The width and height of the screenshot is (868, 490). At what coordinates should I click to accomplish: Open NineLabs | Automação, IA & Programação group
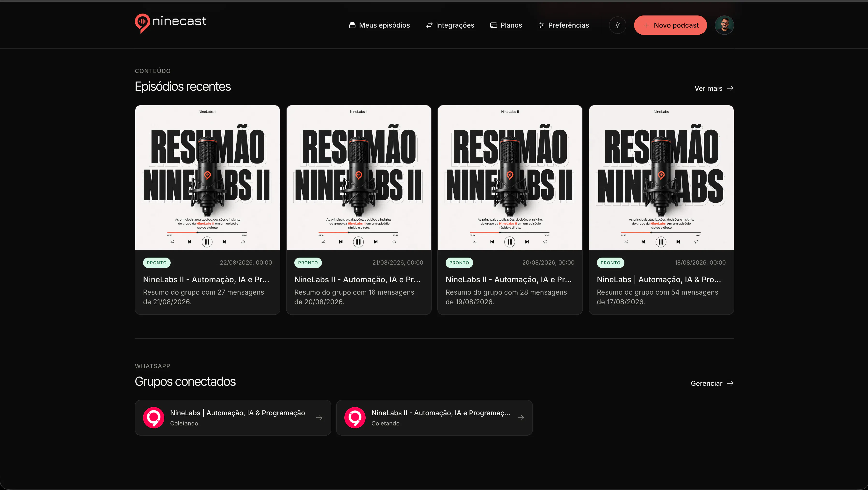[x=233, y=418]
